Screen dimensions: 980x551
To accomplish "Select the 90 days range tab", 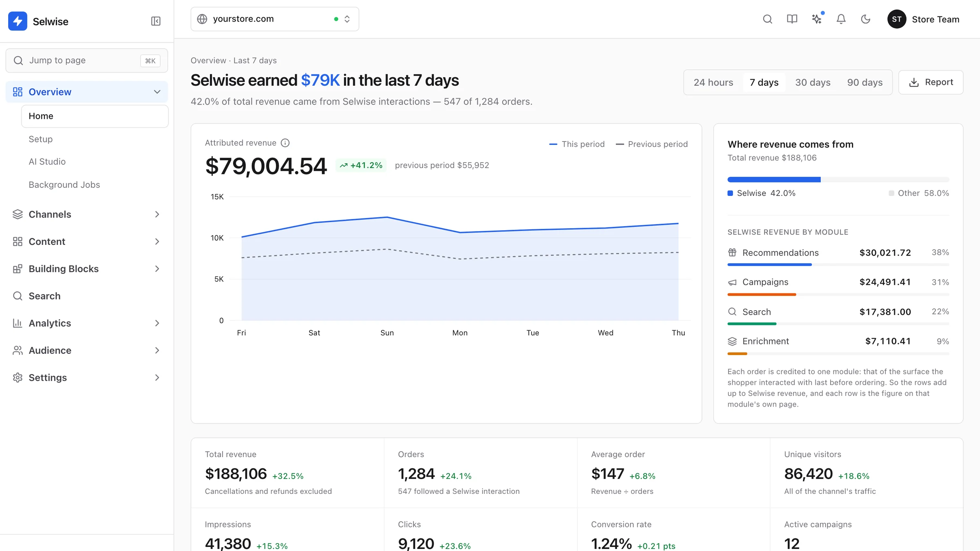I will pos(865,82).
